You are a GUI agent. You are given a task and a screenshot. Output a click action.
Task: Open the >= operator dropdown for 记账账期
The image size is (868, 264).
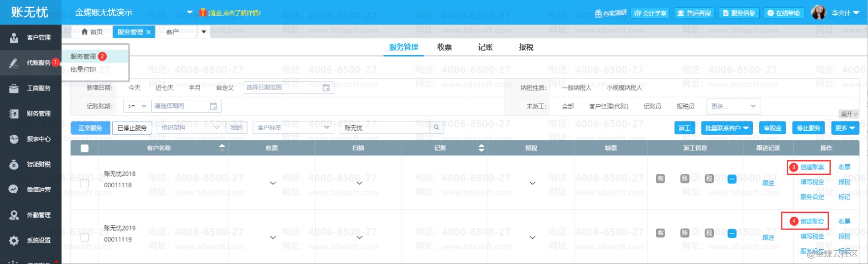pyautogui.click(x=137, y=106)
